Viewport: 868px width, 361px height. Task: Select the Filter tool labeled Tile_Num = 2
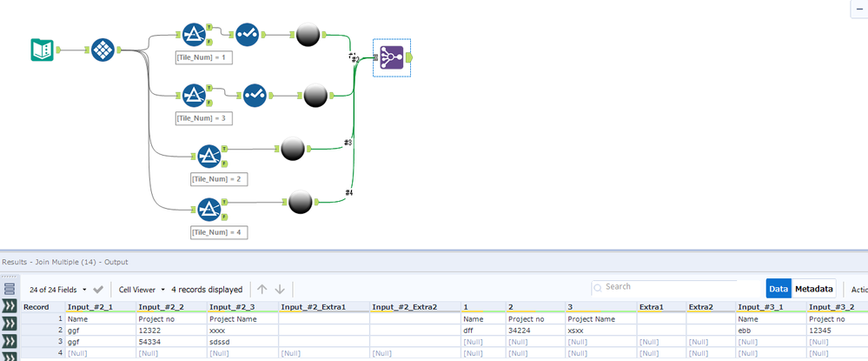(x=209, y=157)
